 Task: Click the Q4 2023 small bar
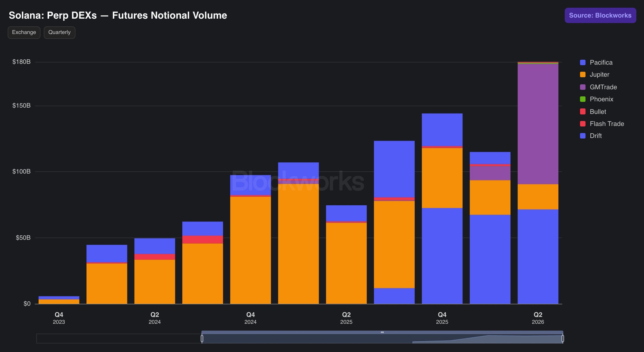click(x=59, y=300)
